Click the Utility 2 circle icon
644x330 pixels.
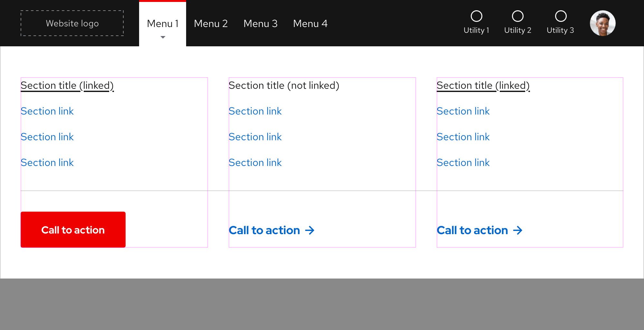(517, 15)
